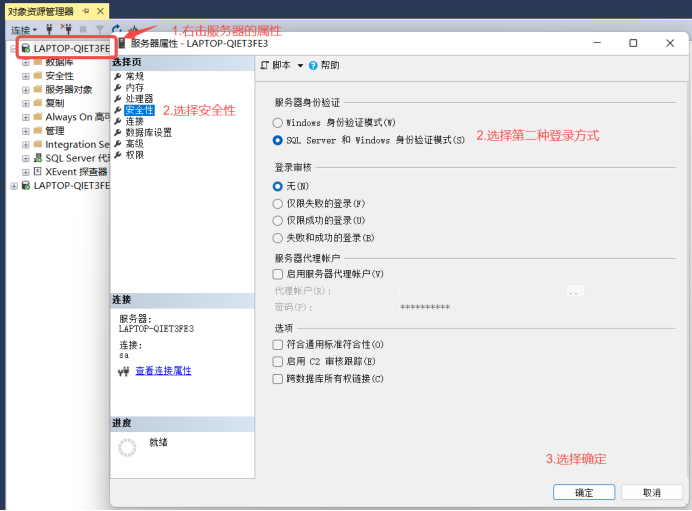The height and width of the screenshot is (511, 692).
Task: Switch to the 对象资源管理器 panel tab
Action: 41,11
